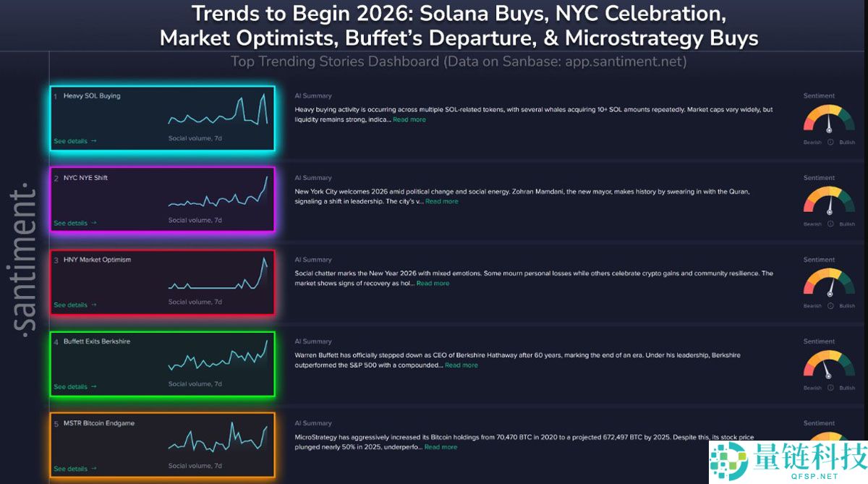Open See details for HNY Market Optimism

(75, 305)
